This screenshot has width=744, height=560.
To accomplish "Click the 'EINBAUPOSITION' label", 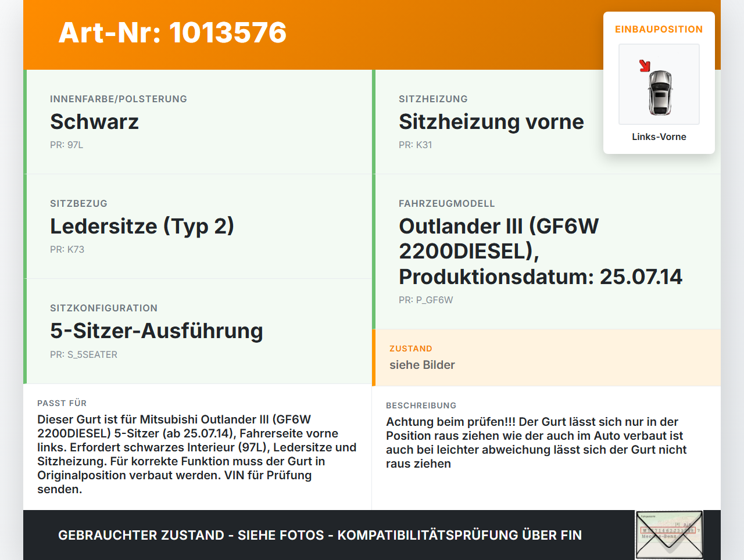I will click(x=659, y=29).
